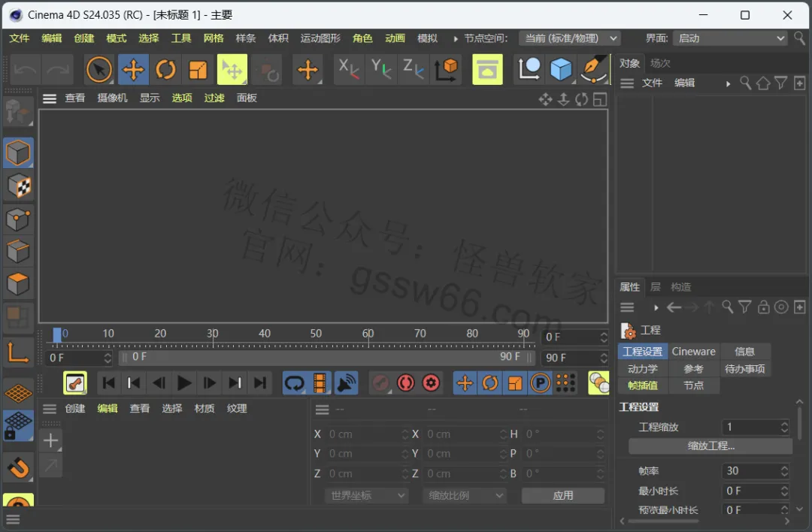Open the 缩放比例 dropdown
Screen dimensions: 812x532
point(465,495)
